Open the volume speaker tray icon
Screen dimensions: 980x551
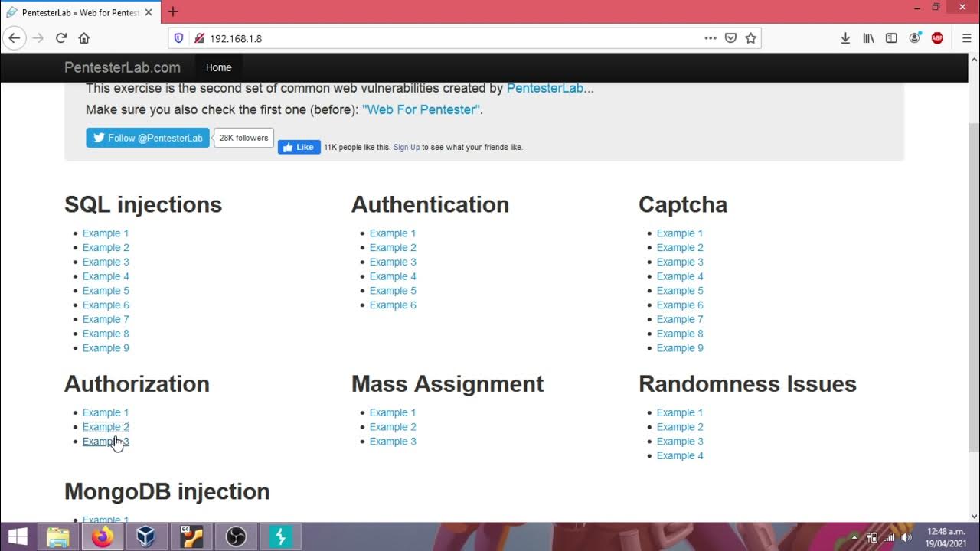(907, 537)
